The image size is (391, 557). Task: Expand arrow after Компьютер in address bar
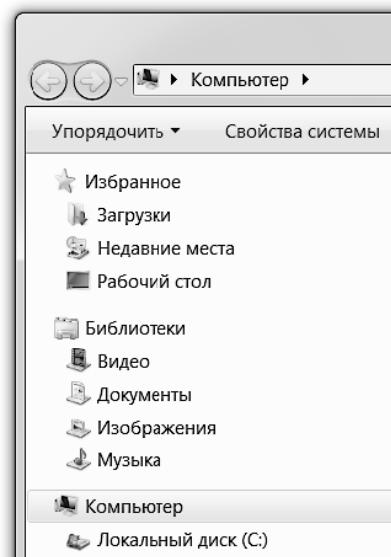[x=305, y=80]
